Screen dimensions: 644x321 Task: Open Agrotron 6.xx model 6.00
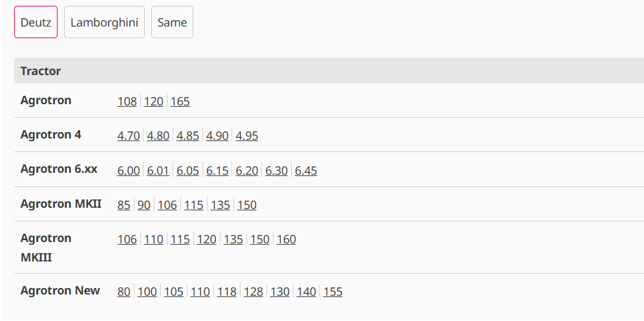tap(129, 171)
